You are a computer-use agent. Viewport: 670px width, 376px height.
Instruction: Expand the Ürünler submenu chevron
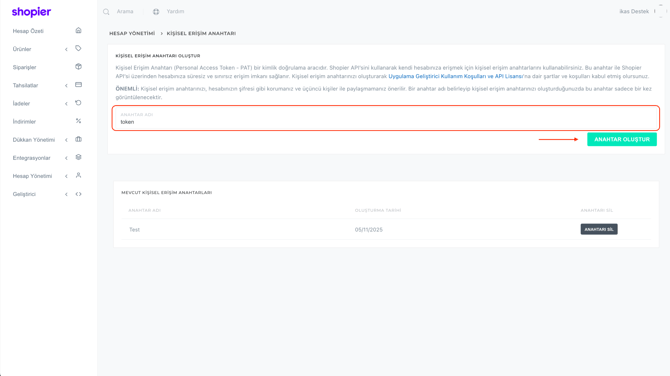point(66,50)
